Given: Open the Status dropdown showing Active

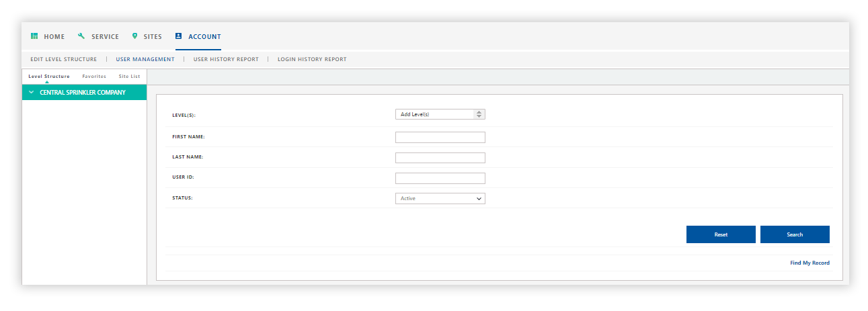Looking at the screenshot, I should click(x=440, y=199).
